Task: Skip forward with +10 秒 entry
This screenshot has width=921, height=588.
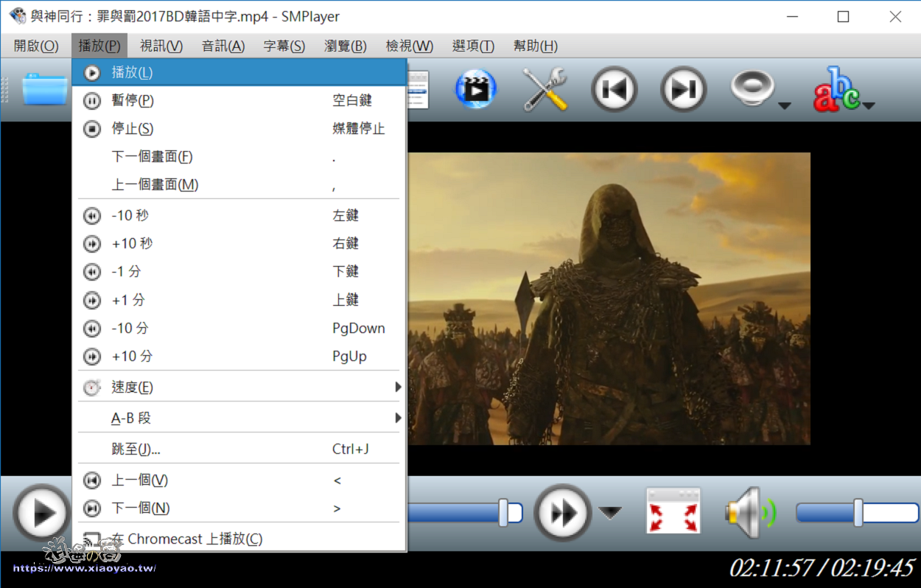Action: coord(239,243)
